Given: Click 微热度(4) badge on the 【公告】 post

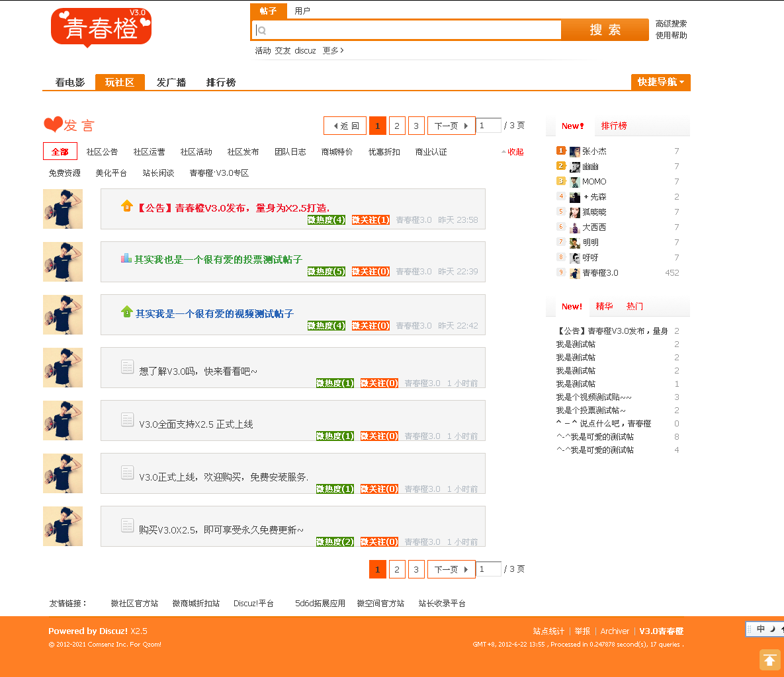Looking at the screenshot, I should [x=326, y=220].
